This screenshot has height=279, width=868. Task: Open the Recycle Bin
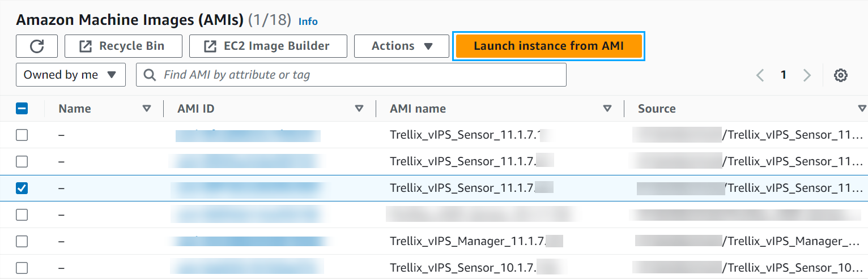pos(124,46)
